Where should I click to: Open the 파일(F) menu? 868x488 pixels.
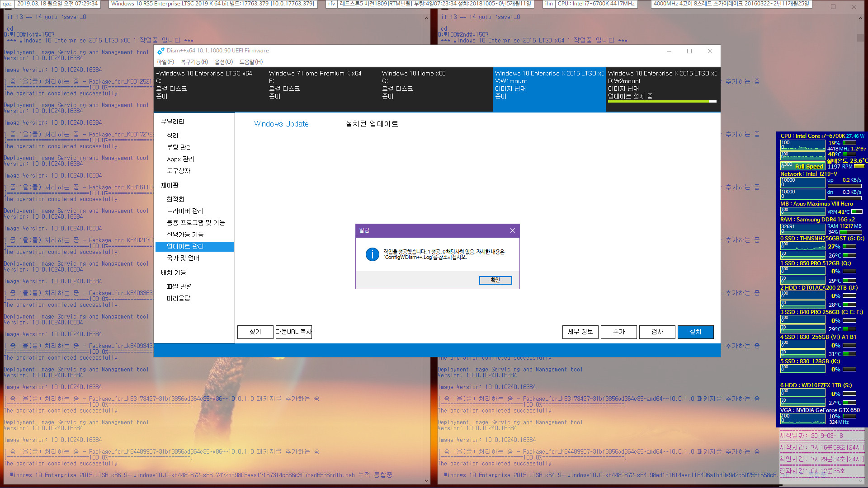point(165,62)
